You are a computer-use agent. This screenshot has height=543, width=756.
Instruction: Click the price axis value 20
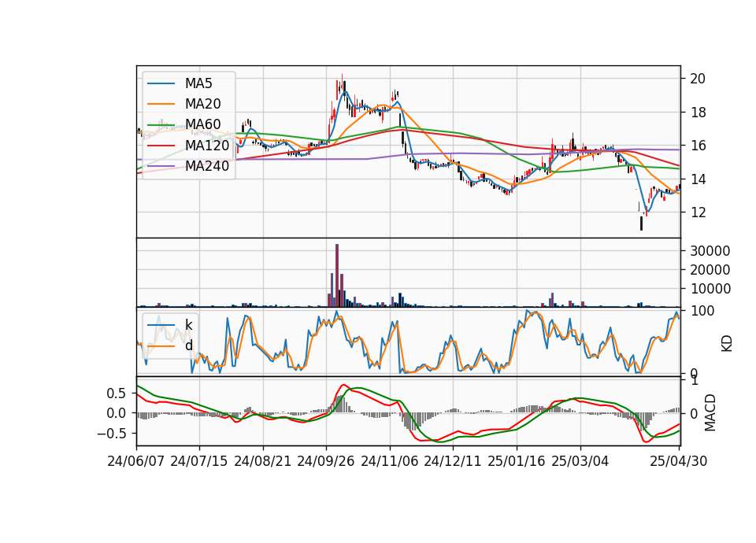click(698, 79)
